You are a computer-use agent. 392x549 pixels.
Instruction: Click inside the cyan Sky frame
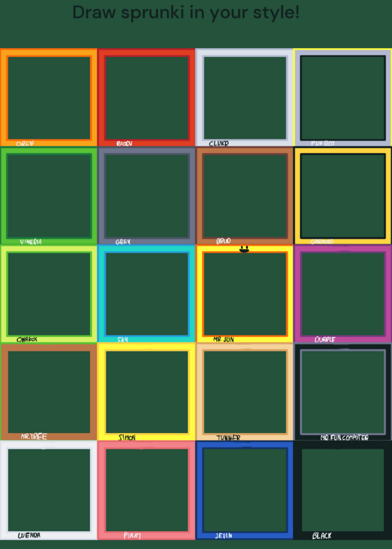(146, 294)
